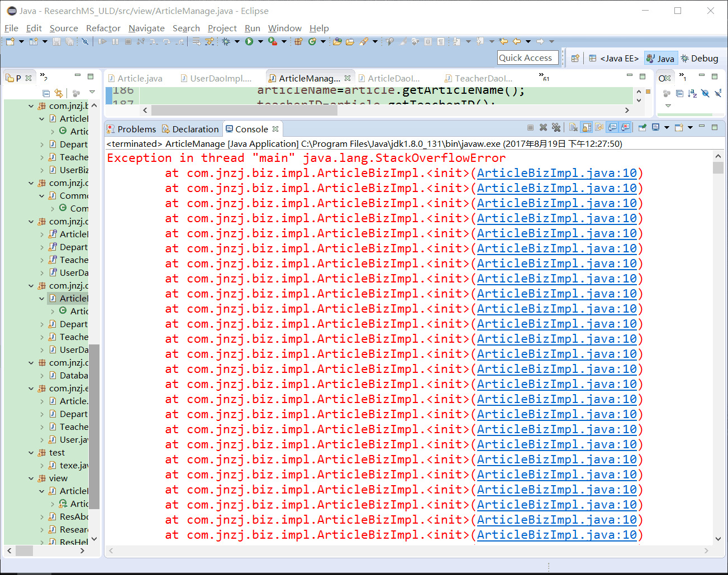Click the Save All icon
This screenshot has width=728, height=575.
tap(69, 41)
